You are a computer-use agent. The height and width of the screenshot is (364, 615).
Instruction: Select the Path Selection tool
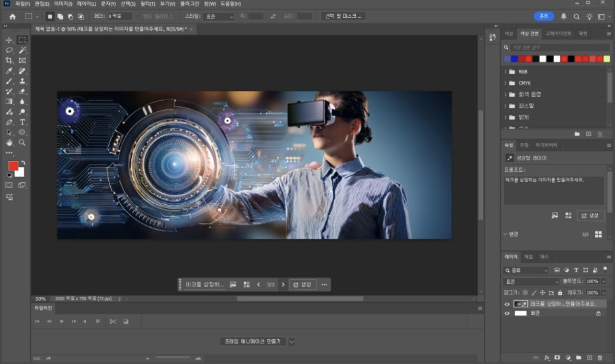click(x=9, y=132)
